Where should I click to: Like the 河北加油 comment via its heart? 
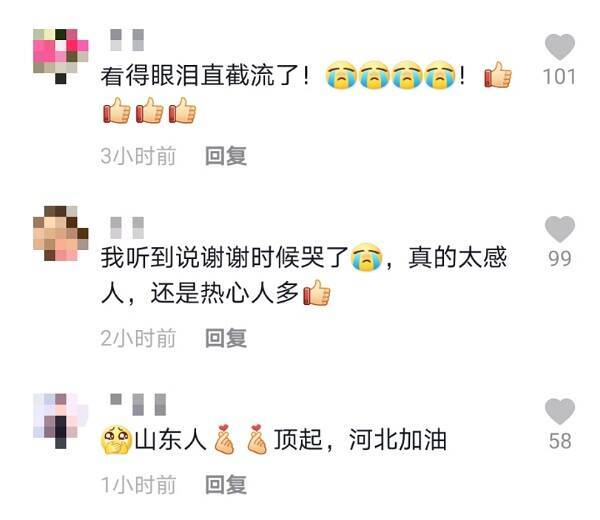pyautogui.click(x=559, y=411)
